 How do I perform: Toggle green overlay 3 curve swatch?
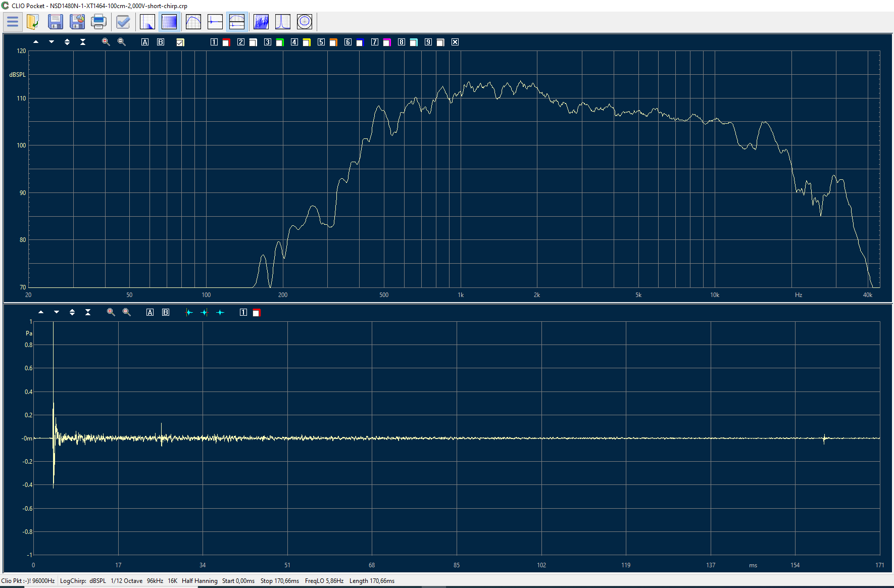tap(280, 42)
